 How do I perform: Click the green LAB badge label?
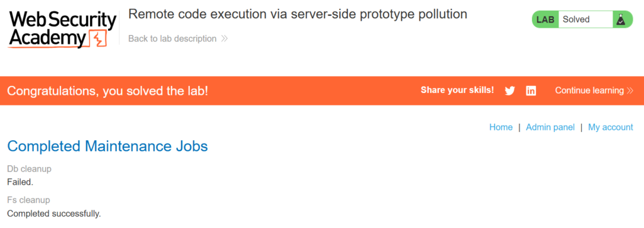tap(545, 19)
